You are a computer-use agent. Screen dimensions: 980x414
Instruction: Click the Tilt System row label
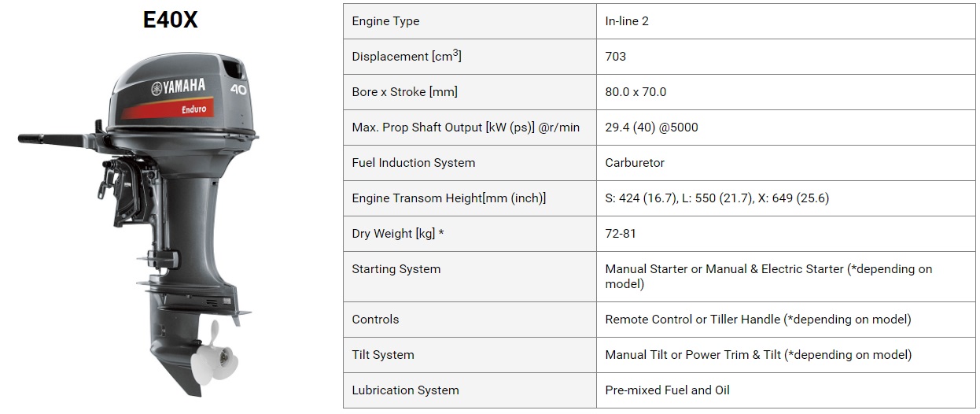(382, 355)
